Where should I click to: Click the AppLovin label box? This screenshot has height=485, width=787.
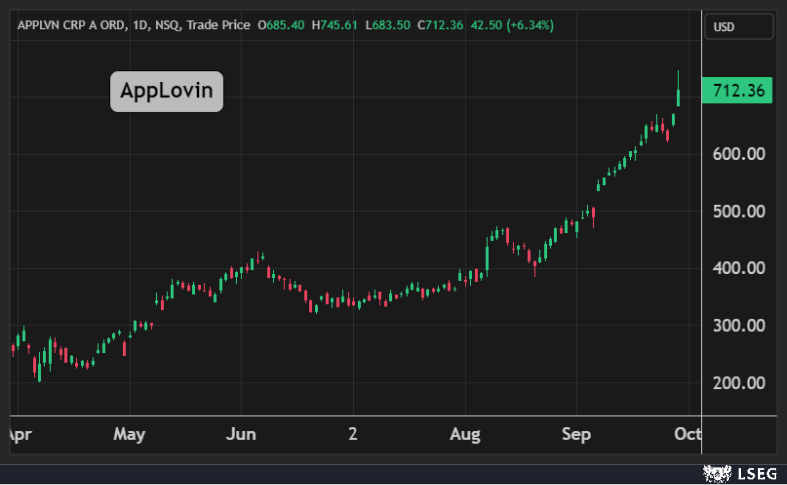[166, 91]
